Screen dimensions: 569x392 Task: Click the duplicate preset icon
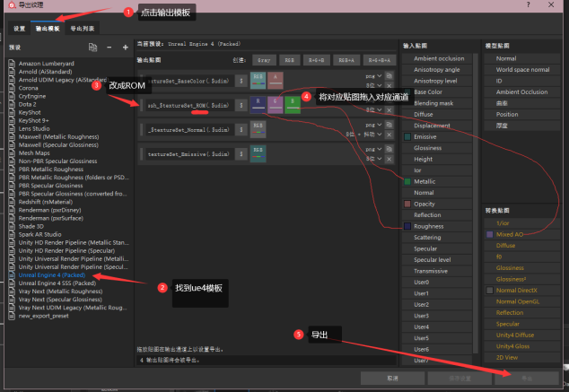click(93, 47)
